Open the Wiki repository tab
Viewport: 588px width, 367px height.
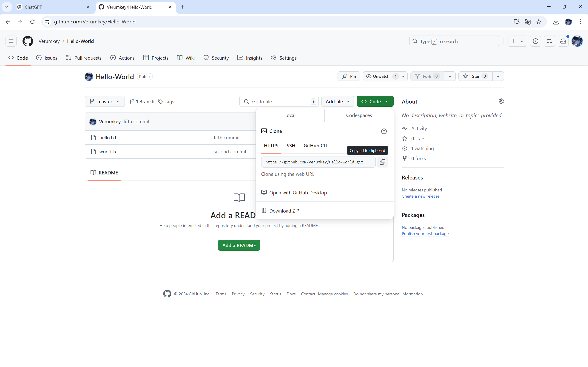pos(186,58)
